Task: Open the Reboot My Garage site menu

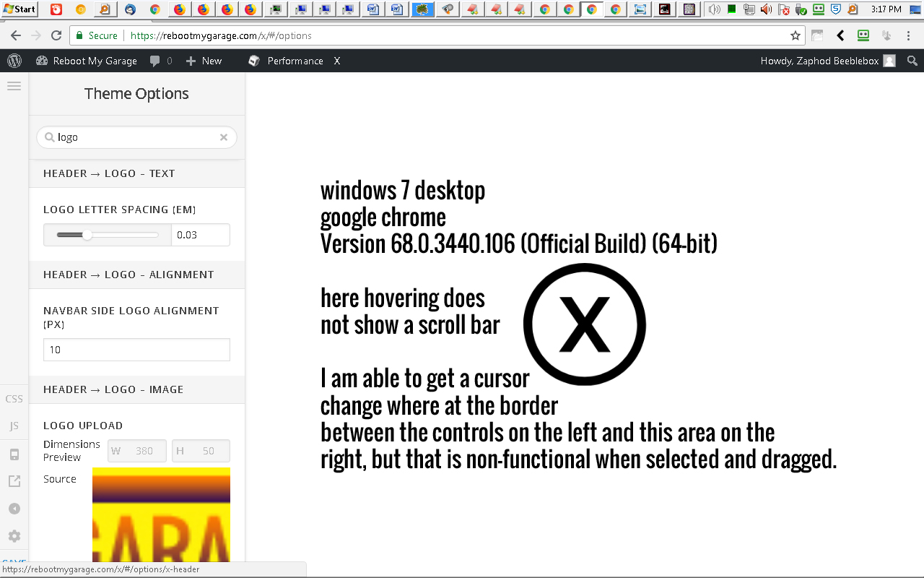Action: coord(87,61)
